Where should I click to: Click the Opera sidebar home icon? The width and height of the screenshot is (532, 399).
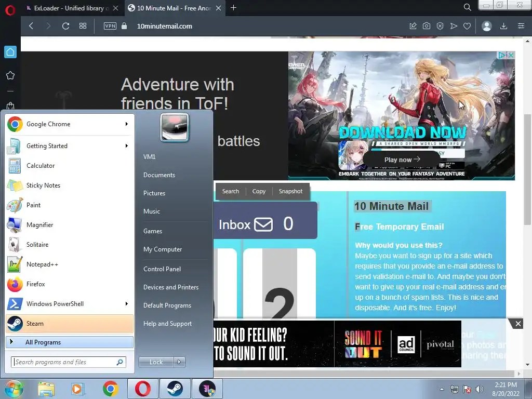10,52
